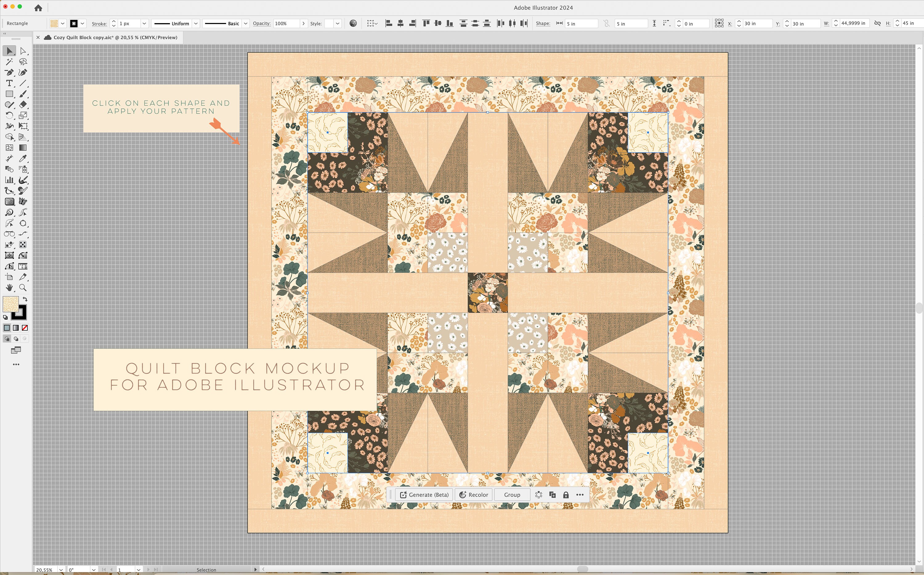Click the Group button in the task bar
The image size is (924, 575).
[x=512, y=494]
